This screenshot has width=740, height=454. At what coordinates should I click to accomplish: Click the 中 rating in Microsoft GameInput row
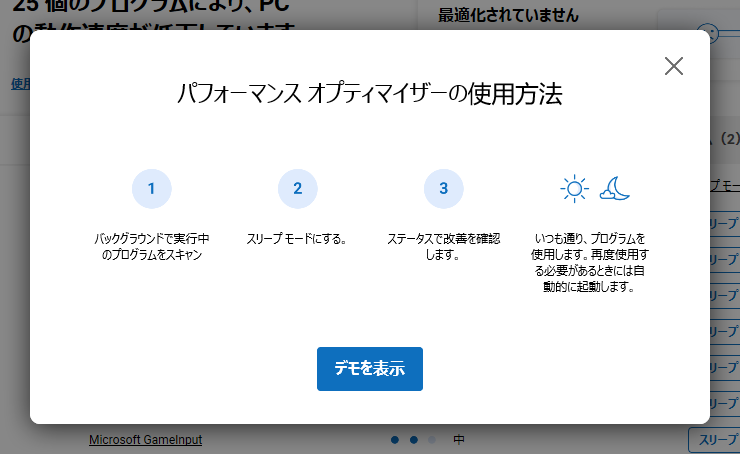(459, 440)
